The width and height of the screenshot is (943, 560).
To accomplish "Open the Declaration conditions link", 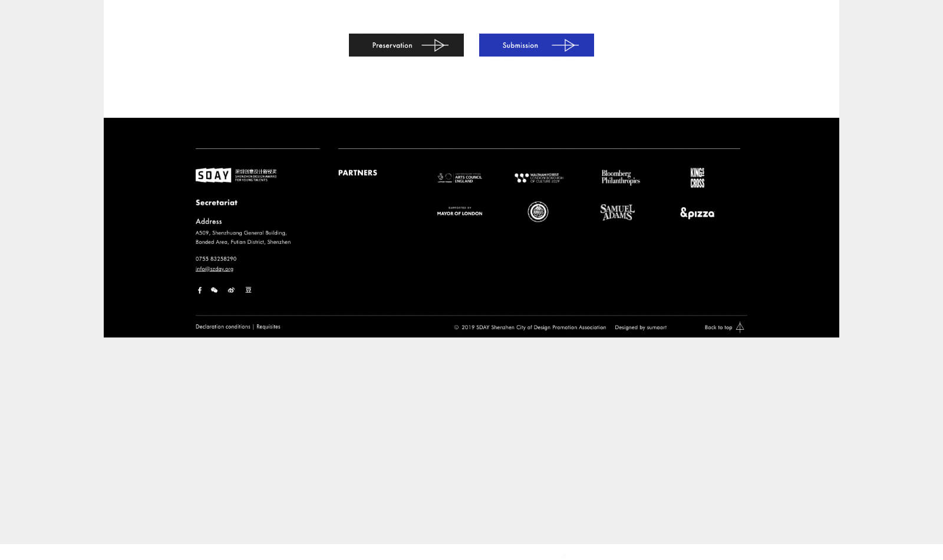I will [223, 327].
